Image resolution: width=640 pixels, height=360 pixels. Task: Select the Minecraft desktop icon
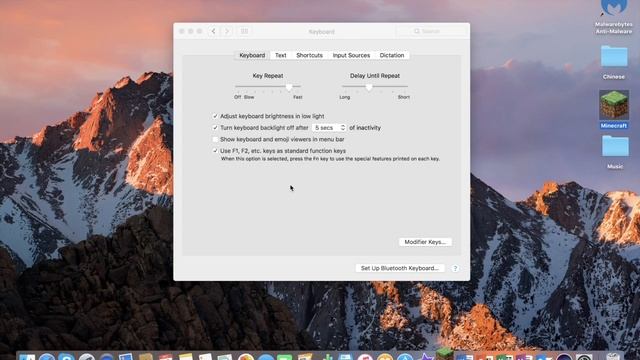613,109
